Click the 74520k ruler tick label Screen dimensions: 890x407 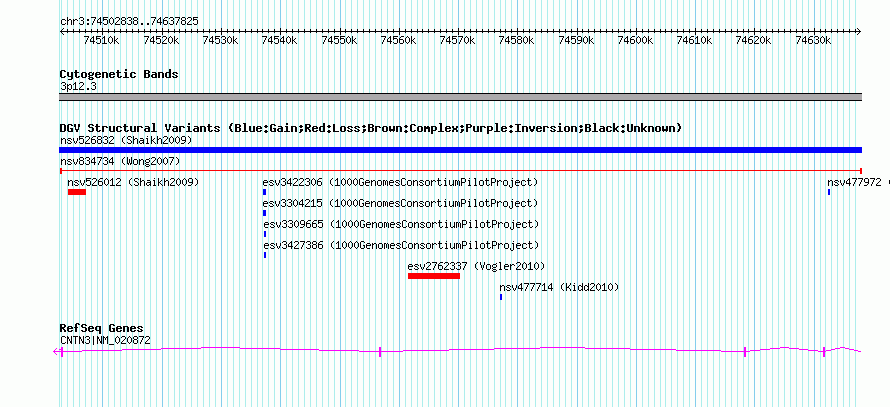[161, 40]
